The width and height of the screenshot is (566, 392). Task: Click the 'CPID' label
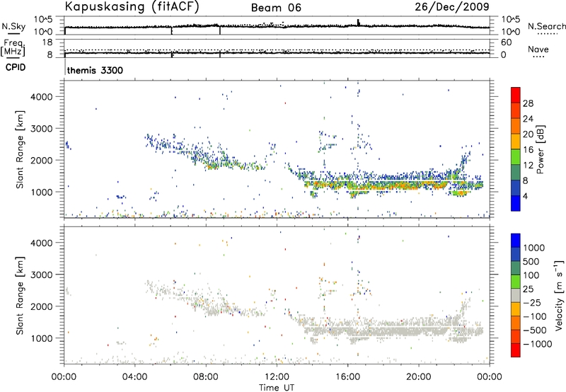point(16,67)
